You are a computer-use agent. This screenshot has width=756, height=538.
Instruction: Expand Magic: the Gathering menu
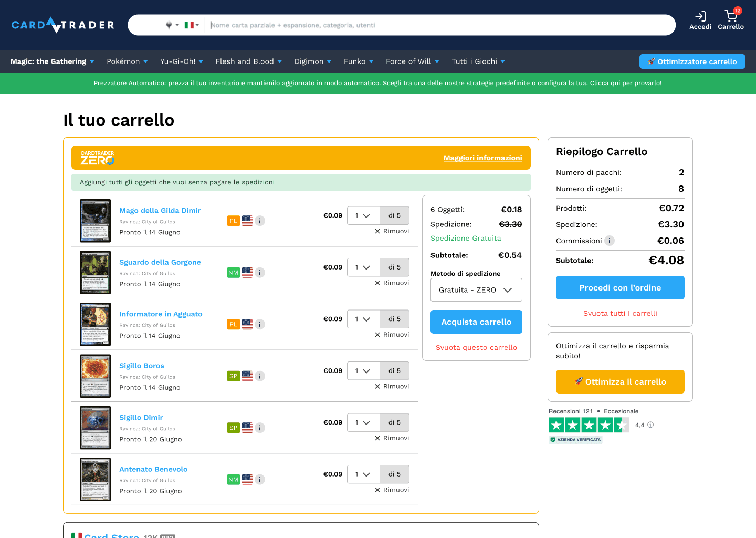pos(52,61)
